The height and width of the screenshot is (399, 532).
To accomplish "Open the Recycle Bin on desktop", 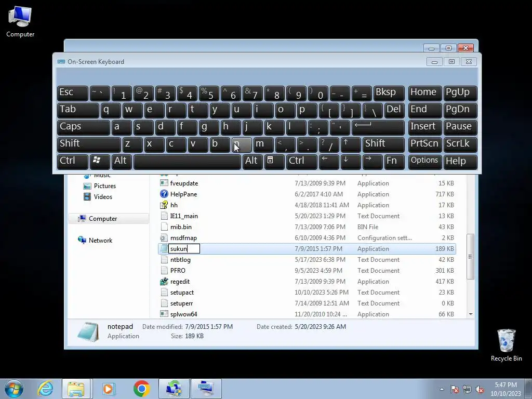I will 506,345.
